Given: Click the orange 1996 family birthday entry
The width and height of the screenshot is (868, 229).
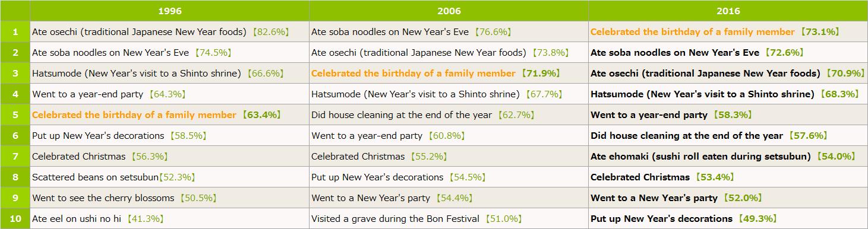Looking at the screenshot, I should point(156,114).
